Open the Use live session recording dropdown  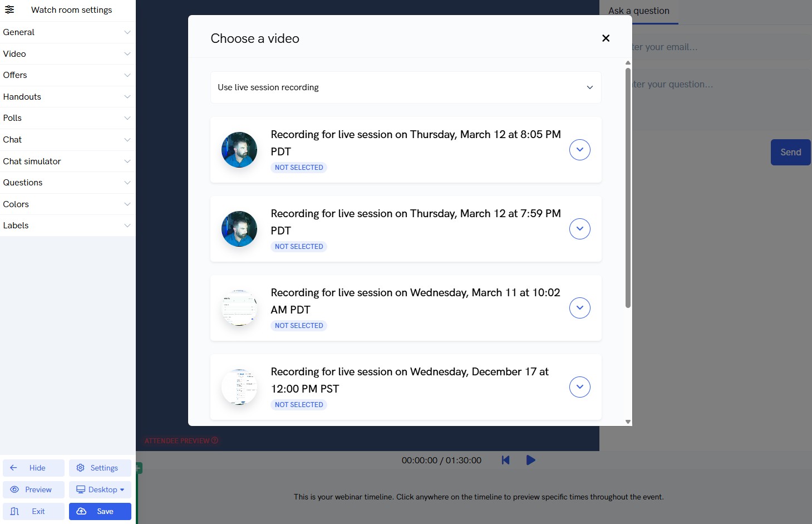point(405,87)
